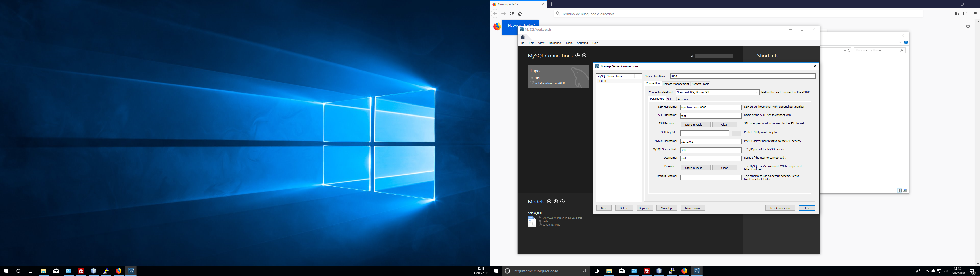Screen dimensions: 980x276
Task: Open the Firefox home page icon
Action: pyautogui.click(x=520, y=14)
